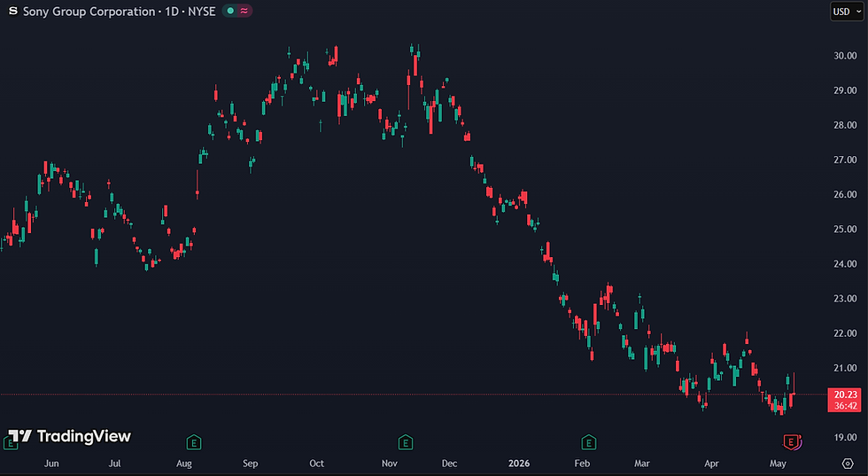Click the pink approximate-sign data indicator
The image size is (868, 476).
pos(244,12)
